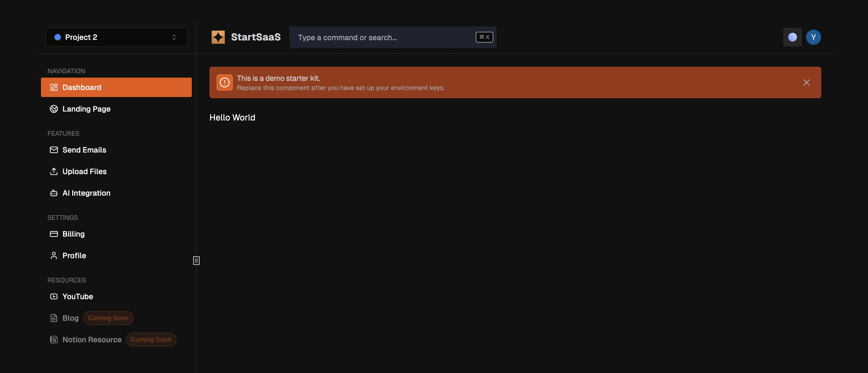868x373 pixels.
Task: Open the Project 2 selector dropdown
Action: pos(116,37)
